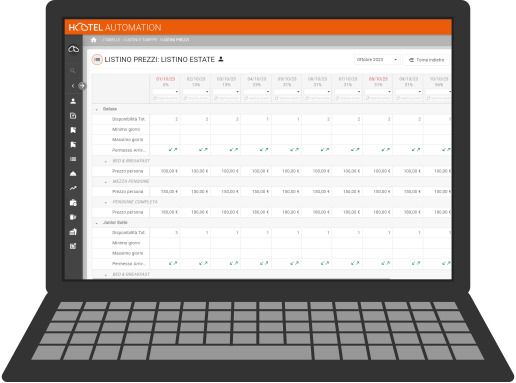516x383 pixels.
Task: Open the dropdown under 02/10/23 header
Action: [196, 91]
